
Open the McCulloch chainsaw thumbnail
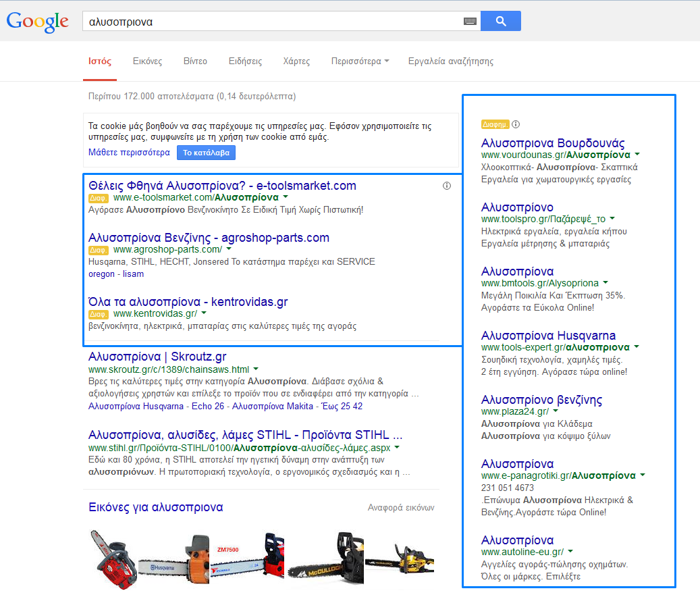point(325,559)
